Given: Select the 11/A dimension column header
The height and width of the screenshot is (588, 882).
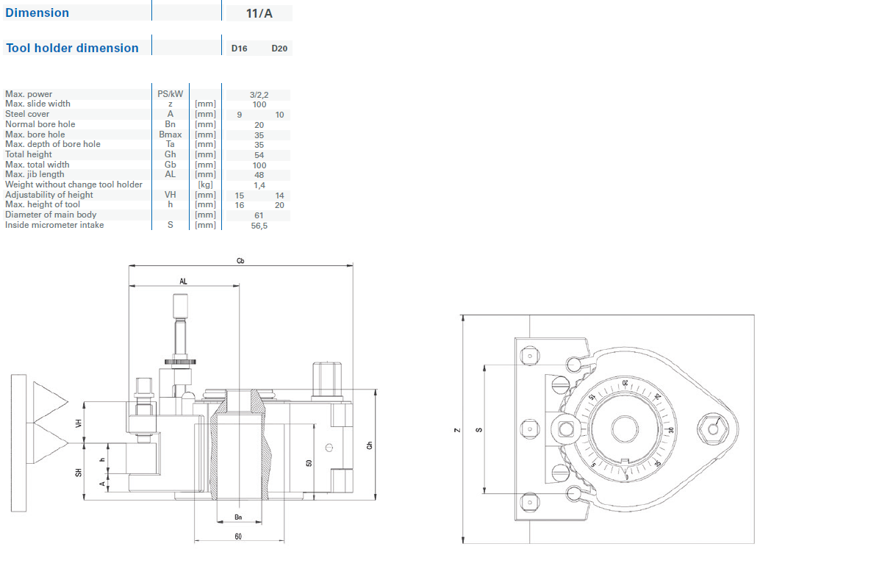Looking at the screenshot, I should pos(259,13).
